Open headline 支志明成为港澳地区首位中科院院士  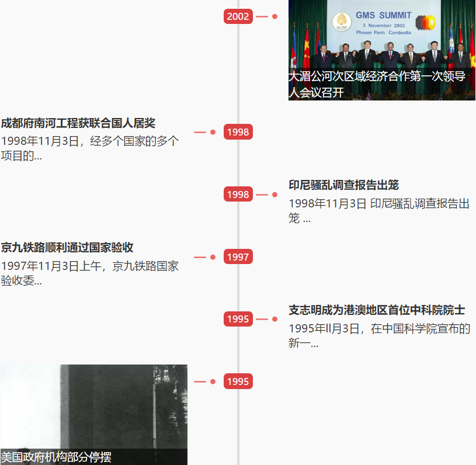[x=377, y=310]
